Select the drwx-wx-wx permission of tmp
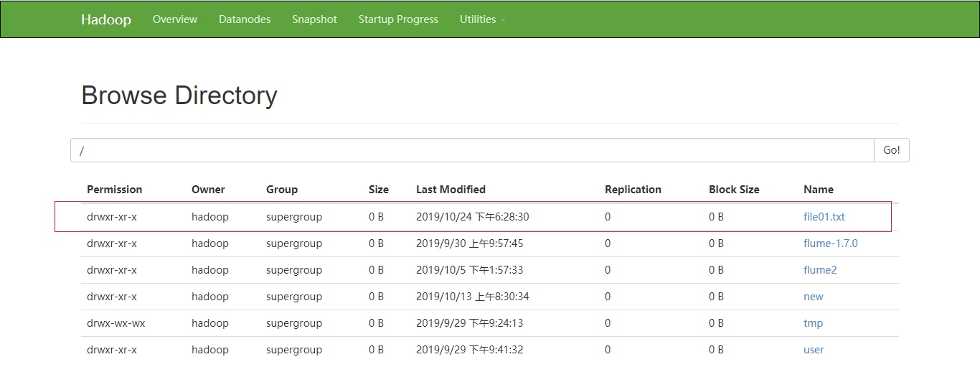Screen dimensions: 980x390 tap(116, 322)
